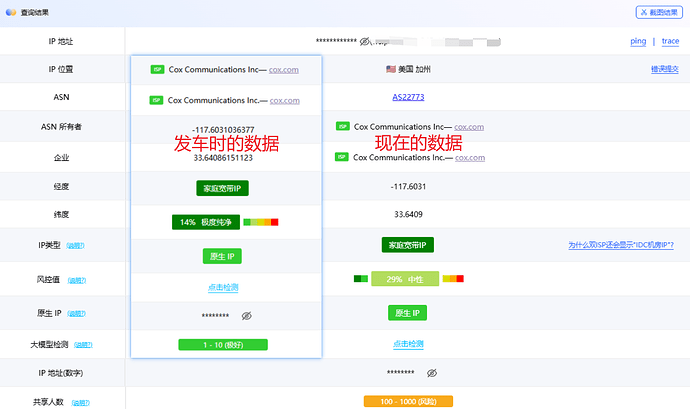Open the ping link
Image resolution: width=690 pixels, height=409 pixels.
pos(638,41)
